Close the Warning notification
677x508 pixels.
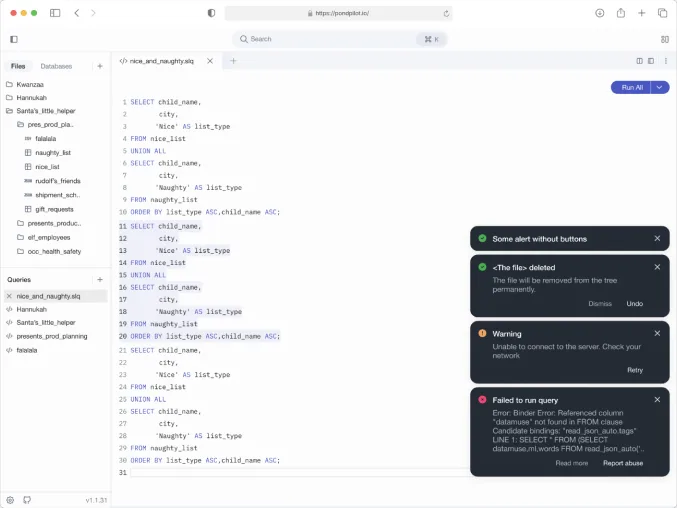click(657, 333)
